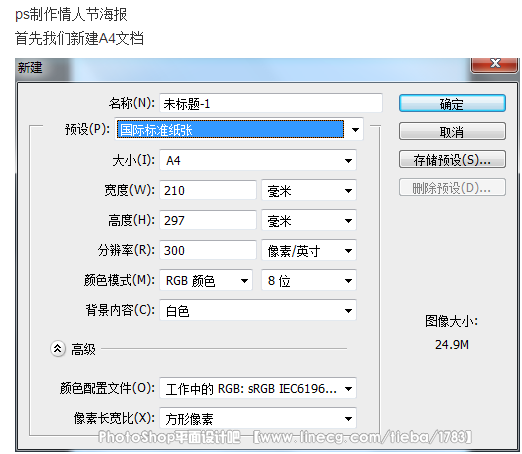522x454 pixels.
Task: Click the heading ps制作情人节海报
Action: tap(71, 14)
